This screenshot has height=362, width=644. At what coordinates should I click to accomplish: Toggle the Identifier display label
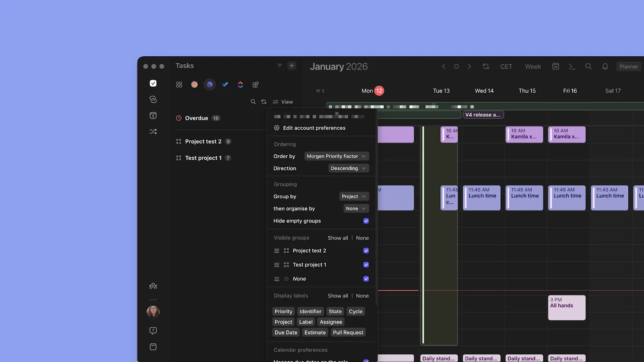(310, 311)
